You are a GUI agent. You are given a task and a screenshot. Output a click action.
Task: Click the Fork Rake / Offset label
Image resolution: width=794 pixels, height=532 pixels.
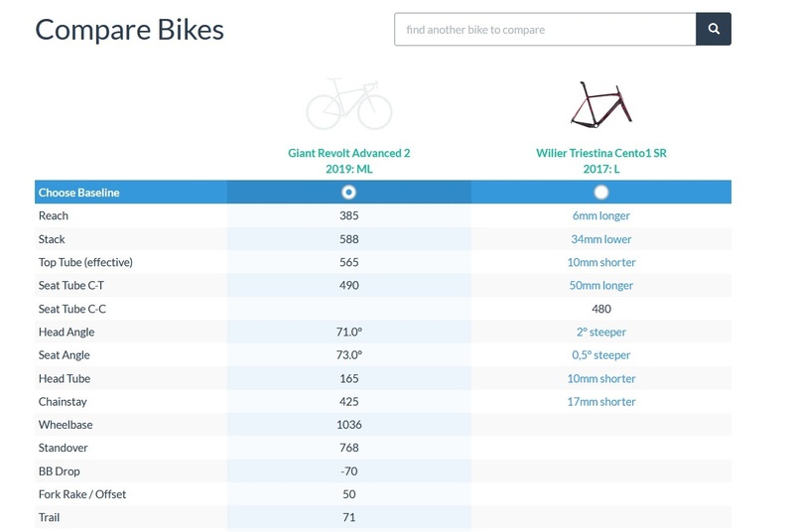[82, 494]
